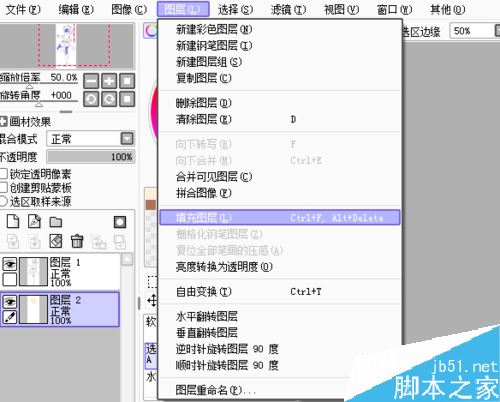Image resolution: width=500 pixels, height=402 pixels.
Task: Choose 复制图层 from the menu
Action: (280, 78)
